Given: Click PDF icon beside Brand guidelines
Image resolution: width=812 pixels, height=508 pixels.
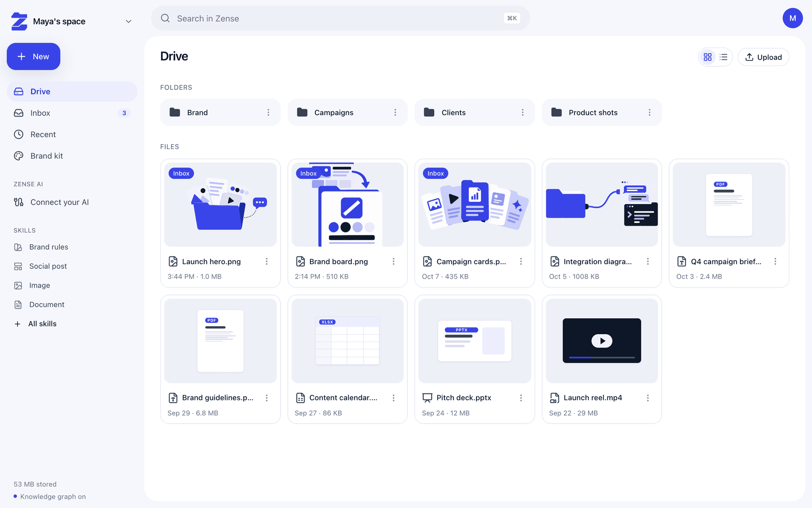Looking at the screenshot, I should (x=173, y=398).
